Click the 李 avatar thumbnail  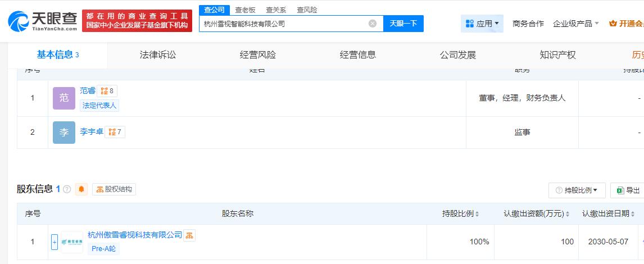coord(64,132)
